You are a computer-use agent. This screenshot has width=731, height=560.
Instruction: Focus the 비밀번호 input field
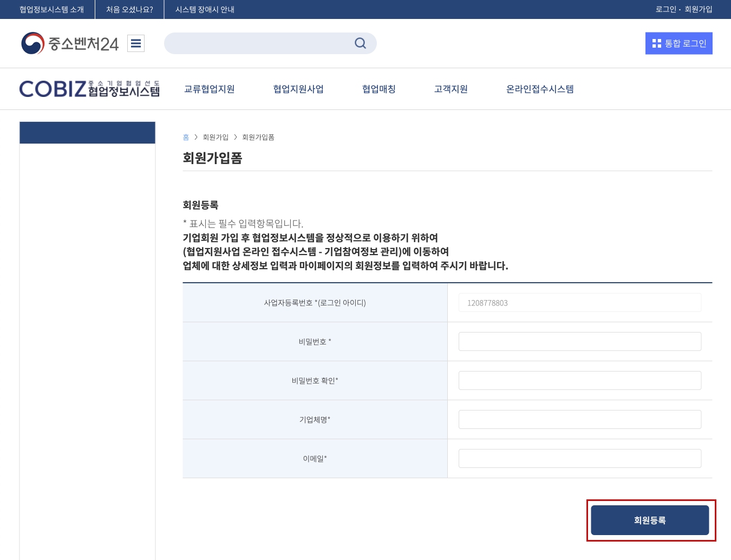(x=580, y=342)
